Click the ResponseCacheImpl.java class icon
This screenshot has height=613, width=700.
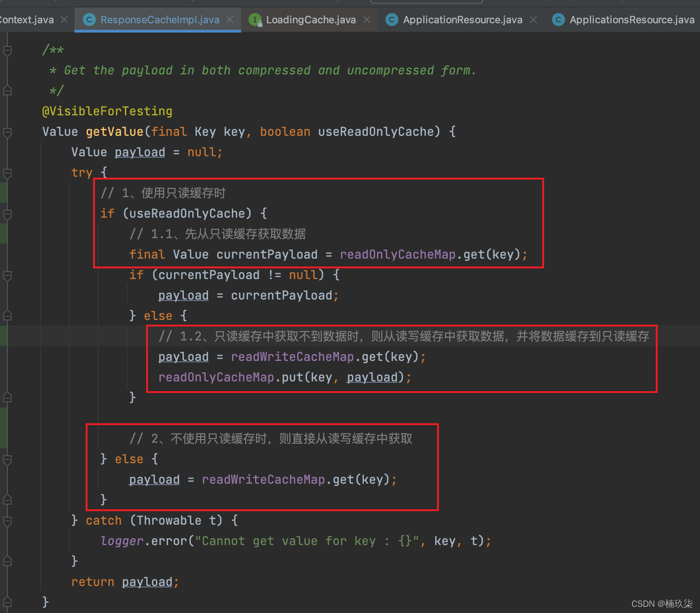click(89, 20)
